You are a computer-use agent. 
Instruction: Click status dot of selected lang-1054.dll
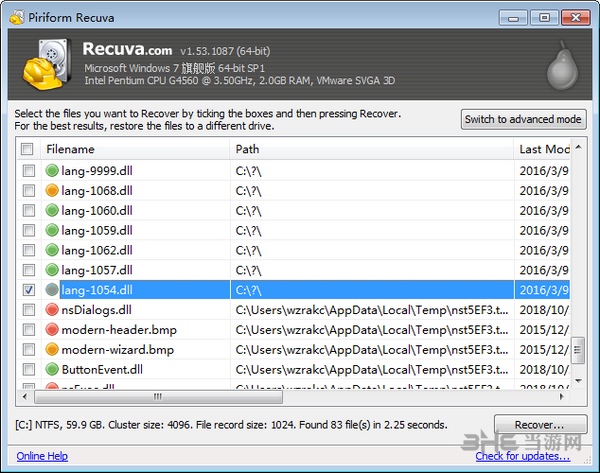pyautogui.click(x=52, y=290)
